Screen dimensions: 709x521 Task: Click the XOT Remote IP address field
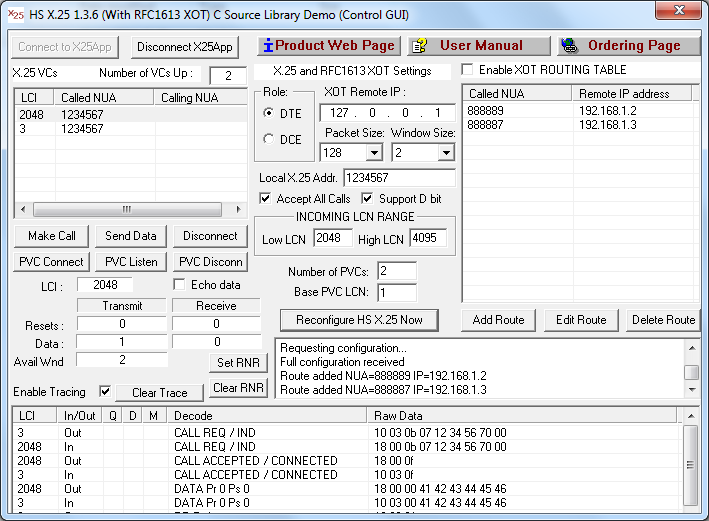[x=388, y=113]
